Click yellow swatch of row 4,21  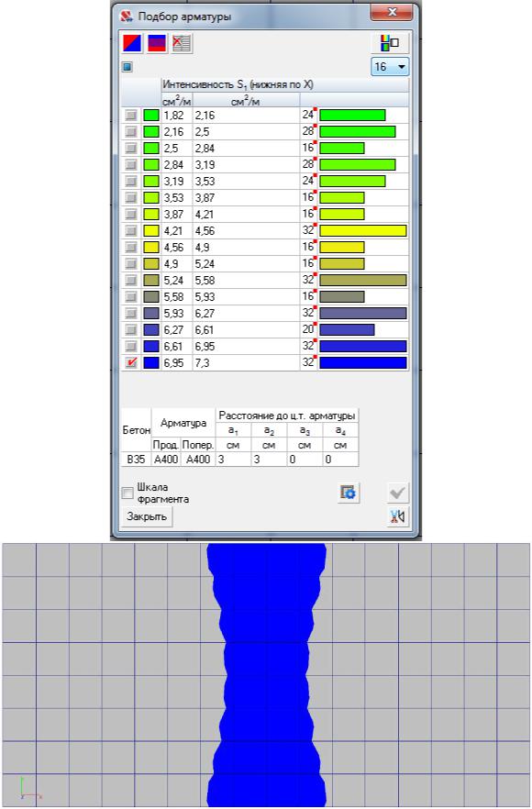(151, 230)
